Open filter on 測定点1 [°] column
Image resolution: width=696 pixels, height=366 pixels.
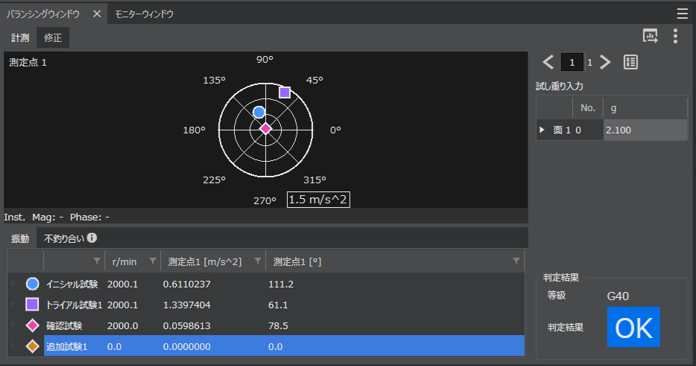click(516, 261)
